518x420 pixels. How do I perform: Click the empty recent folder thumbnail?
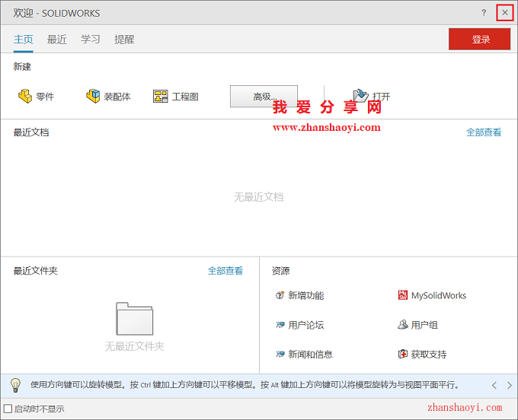[x=135, y=318]
